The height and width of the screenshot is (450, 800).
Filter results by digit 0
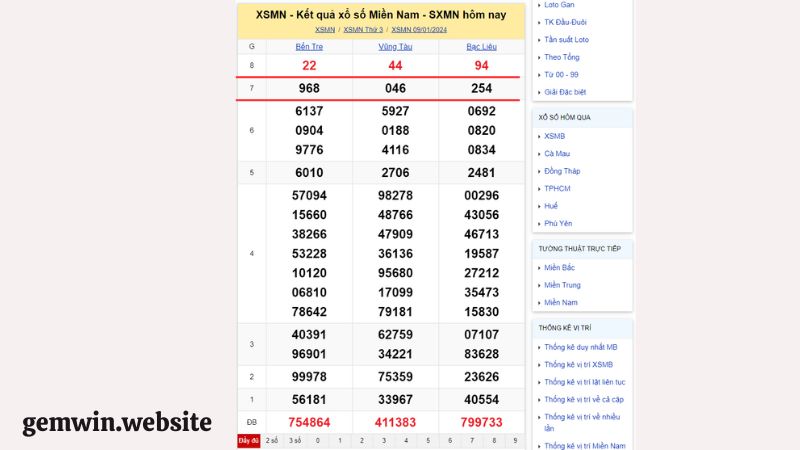(317, 440)
